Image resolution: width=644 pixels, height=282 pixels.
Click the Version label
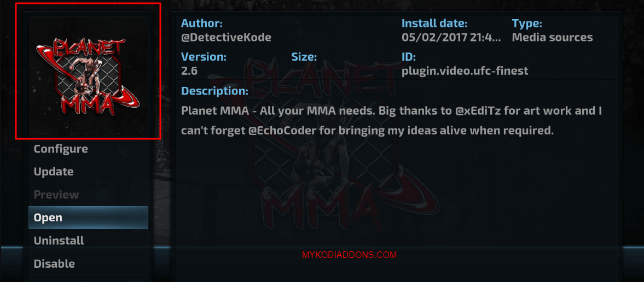[x=204, y=57]
